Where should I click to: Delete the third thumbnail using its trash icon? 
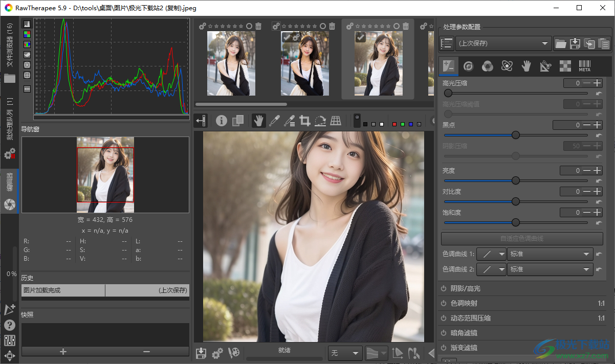[406, 26]
